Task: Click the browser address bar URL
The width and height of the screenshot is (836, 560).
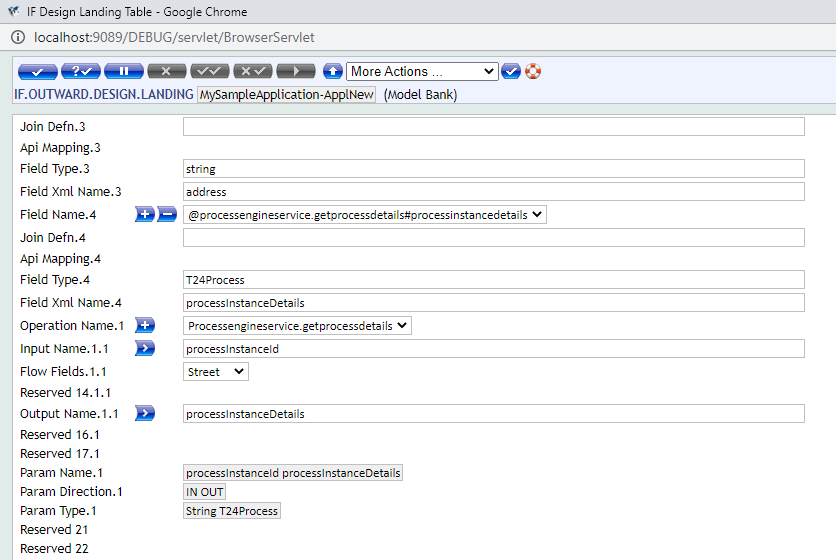Action: click(x=175, y=37)
